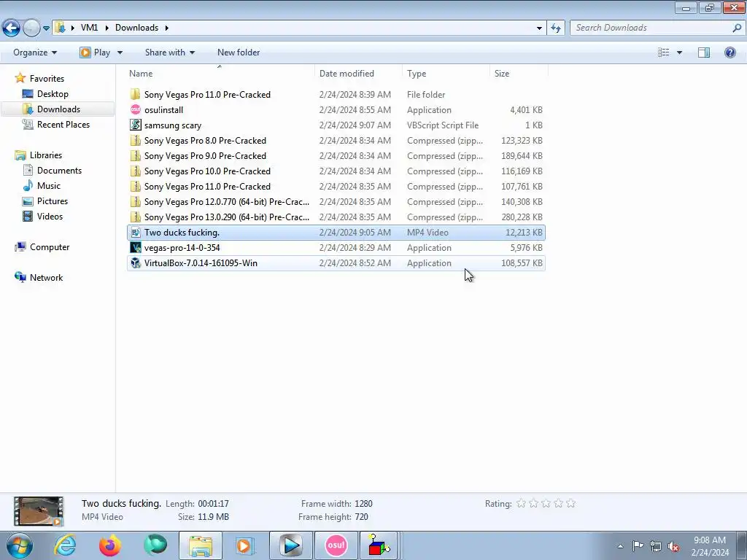Expand the arrow after VM1 breadcrumb
The height and width of the screenshot is (560, 747).
click(x=107, y=28)
